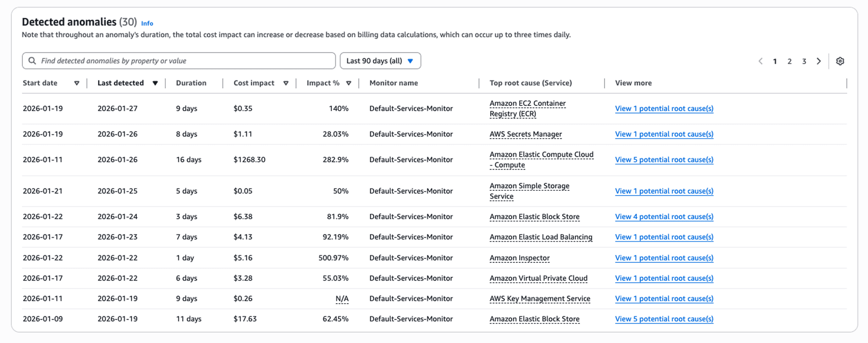Screen dimensions: 868x343
Task: Sort by Cost impact column
Action: (x=286, y=83)
